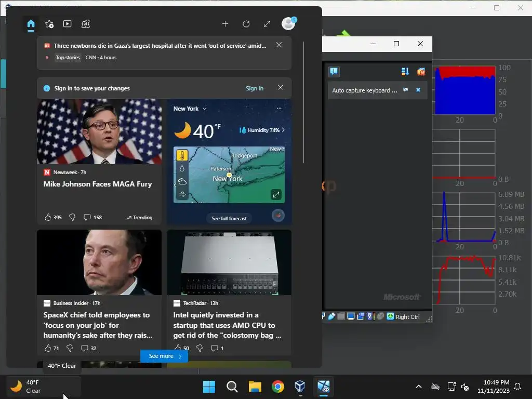The height and width of the screenshot is (399, 532).
Task: Select the temperature map layer
Action: (x=182, y=155)
